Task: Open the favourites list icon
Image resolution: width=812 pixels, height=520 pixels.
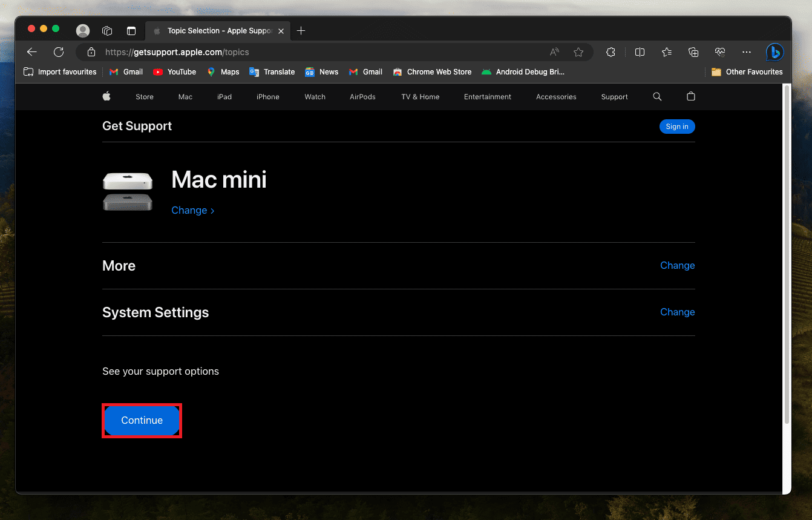Action: coord(667,52)
